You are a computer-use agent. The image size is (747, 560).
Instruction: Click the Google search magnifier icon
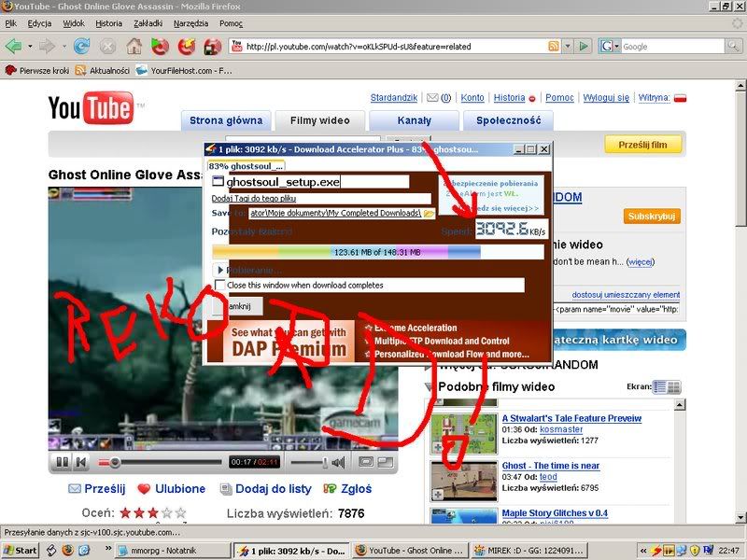coord(732,46)
